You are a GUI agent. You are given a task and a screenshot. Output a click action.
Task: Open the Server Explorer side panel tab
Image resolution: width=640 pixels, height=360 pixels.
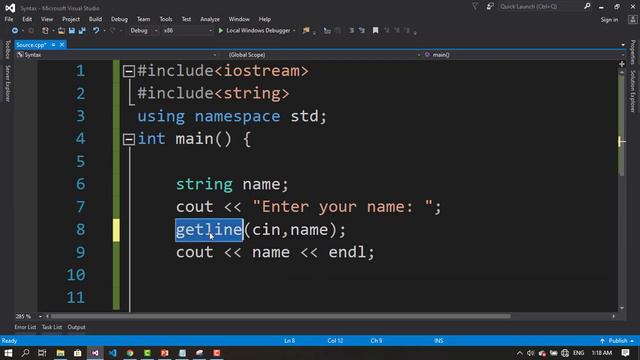click(7, 83)
